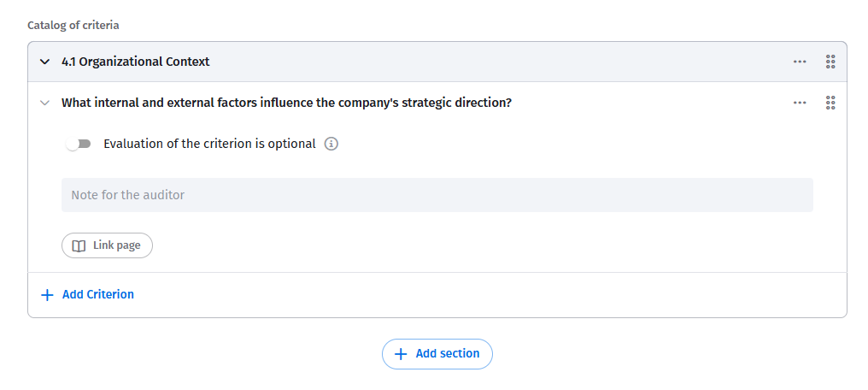Image resolution: width=868 pixels, height=390 pixels.
Task: Toggle the optional criterion evaluation switch
Action: coord(78,144)
